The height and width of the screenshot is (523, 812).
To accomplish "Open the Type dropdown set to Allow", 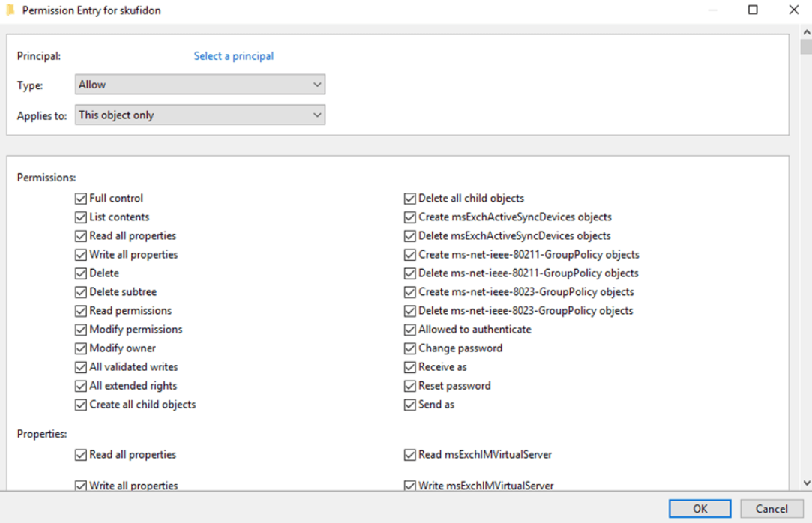I will pos(200,85).
